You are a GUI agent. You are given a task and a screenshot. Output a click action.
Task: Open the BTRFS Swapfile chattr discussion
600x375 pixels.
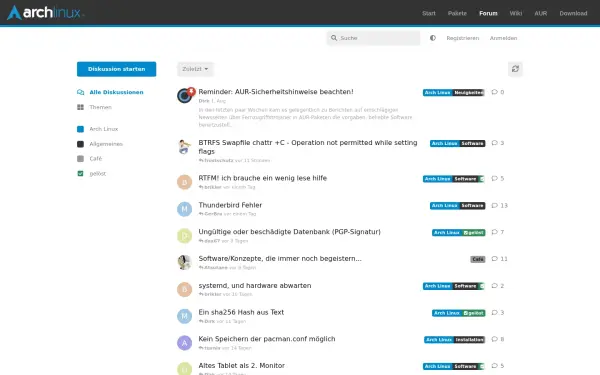[308, 147]
